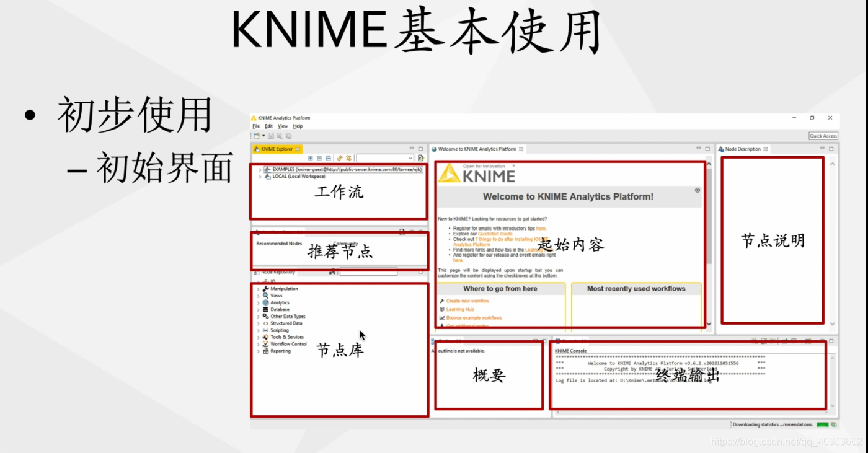Click the Collapse All icon in KNIME Explorer
868x453 pixels.
tap(328, 158)
